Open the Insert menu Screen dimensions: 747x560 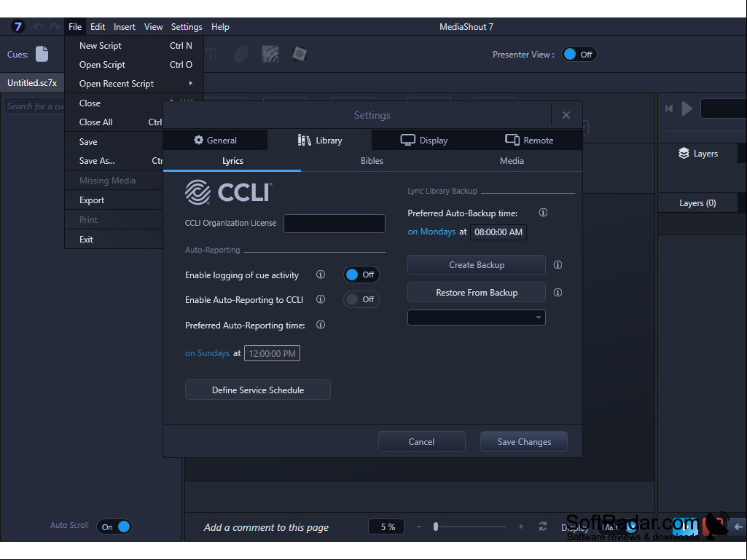[x=125, y=27]
